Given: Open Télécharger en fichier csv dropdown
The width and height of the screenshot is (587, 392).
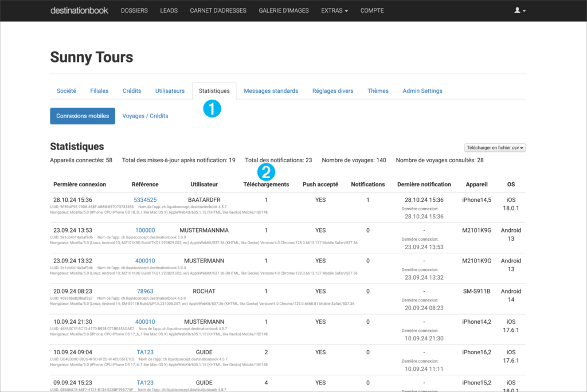Looking at the screenshot, I should pyautogui.click(x=495, y=147).
